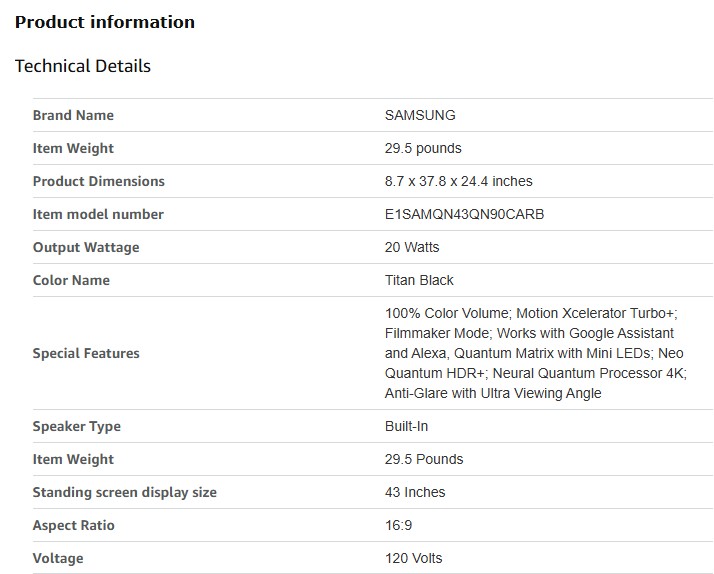Screen dimensions: 714x574
Task: Select model number E1SAMQN43QN90CARB
Action: tap(464, 214)
